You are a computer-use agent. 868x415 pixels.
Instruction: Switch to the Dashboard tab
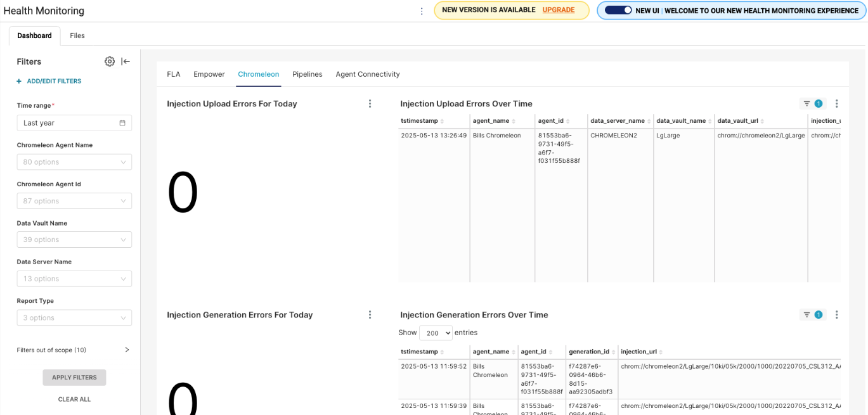pyautogui.click(x=35, y=35)
